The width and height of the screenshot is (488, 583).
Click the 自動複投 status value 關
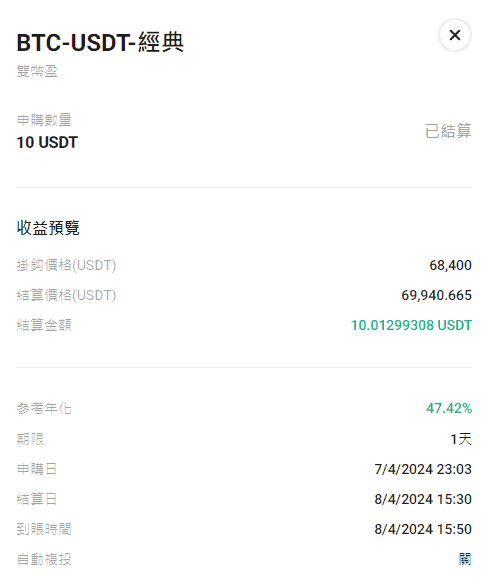(465, 559)
